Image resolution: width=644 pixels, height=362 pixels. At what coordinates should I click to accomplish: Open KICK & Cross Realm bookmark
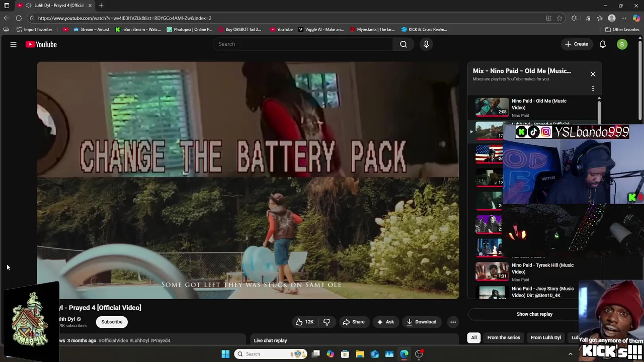(x=424, y=29)
